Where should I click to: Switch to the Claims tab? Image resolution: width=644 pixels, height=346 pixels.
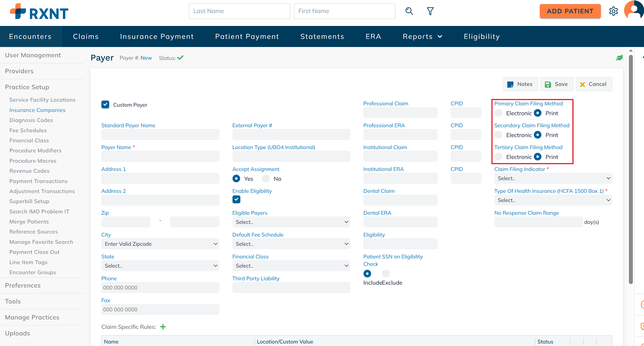click(86, 37)
